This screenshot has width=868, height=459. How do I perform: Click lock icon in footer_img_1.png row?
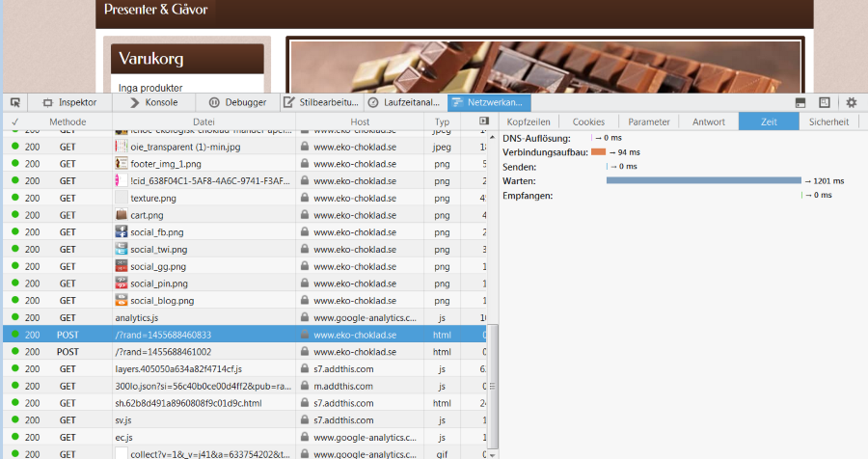(x=305, y=164)
